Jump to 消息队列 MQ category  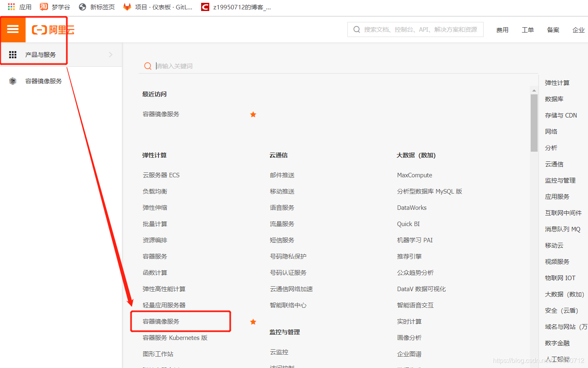point(562,229)
